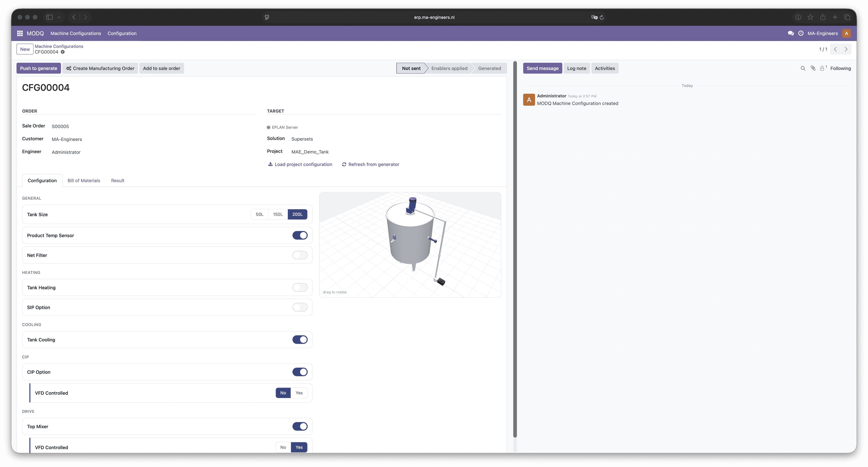Open browser downloads icon
Screen dimensions: 868x467
click(798, 17)
